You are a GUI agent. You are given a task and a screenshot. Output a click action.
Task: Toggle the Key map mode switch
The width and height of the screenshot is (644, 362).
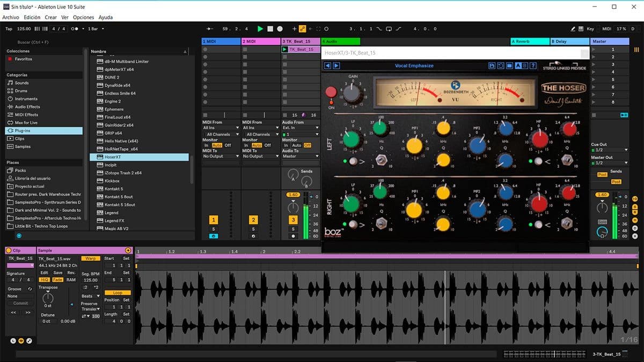click(590, 28)
